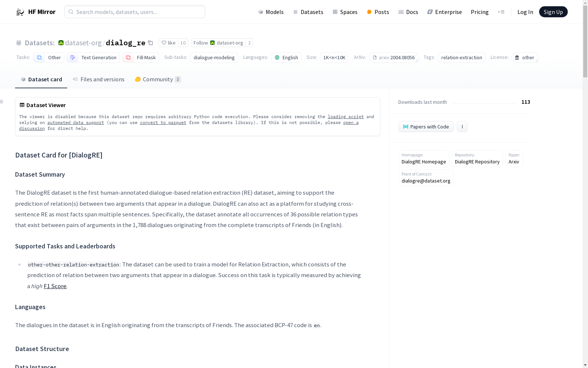Copy dataset name with the copy icon

pyautogui.click(x=150, y=43)
